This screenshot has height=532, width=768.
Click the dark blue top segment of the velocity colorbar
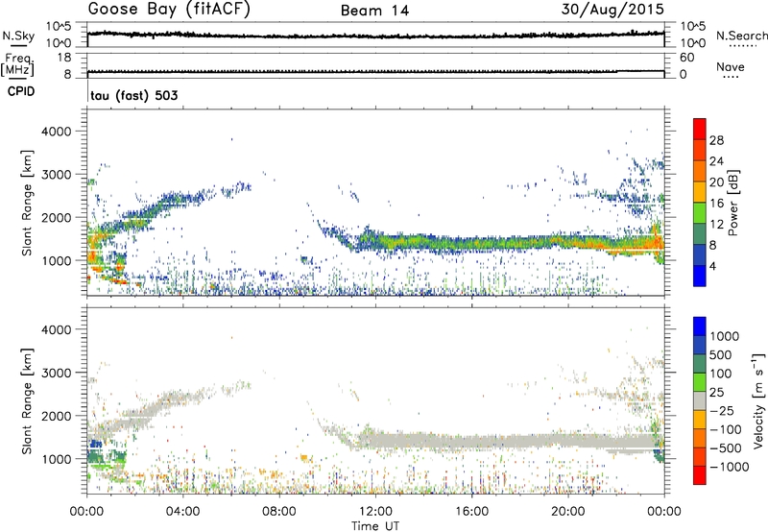coord(700,326)
